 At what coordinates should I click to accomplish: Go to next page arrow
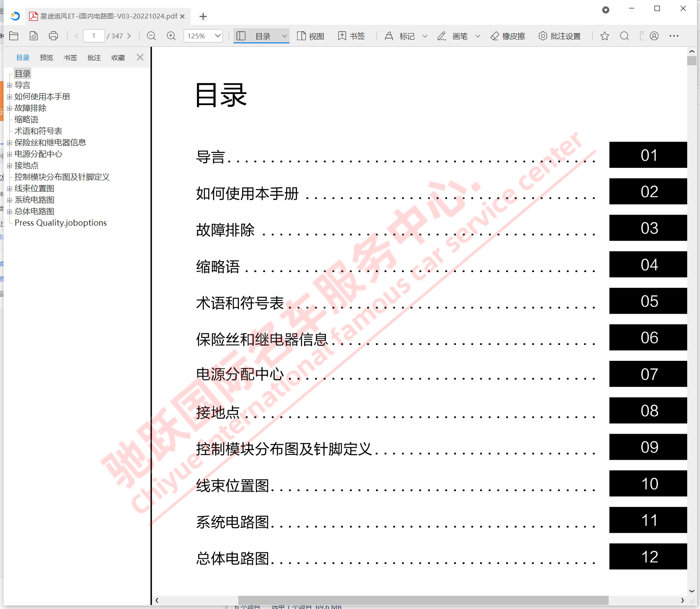129,36
